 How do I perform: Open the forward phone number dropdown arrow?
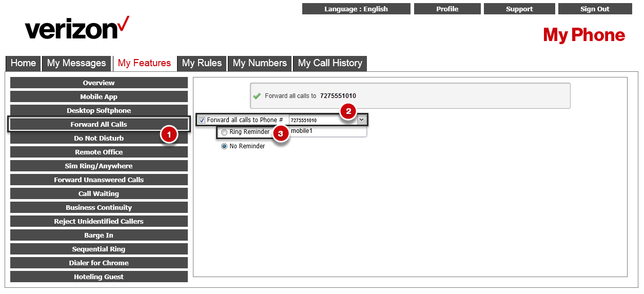[362, 120]
